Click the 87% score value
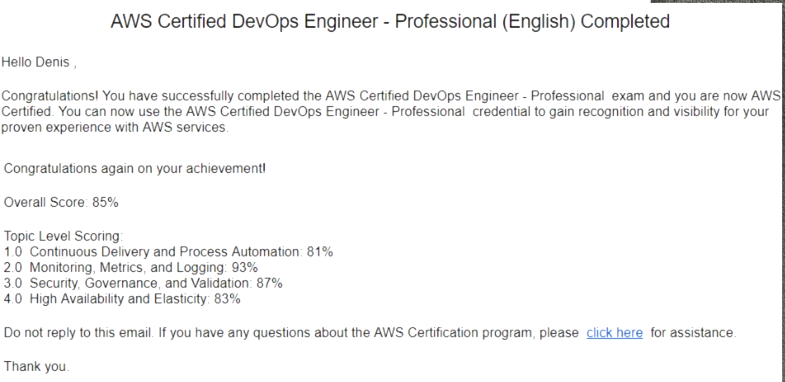This screenshot has height=382, width=785. pos(269,283)
